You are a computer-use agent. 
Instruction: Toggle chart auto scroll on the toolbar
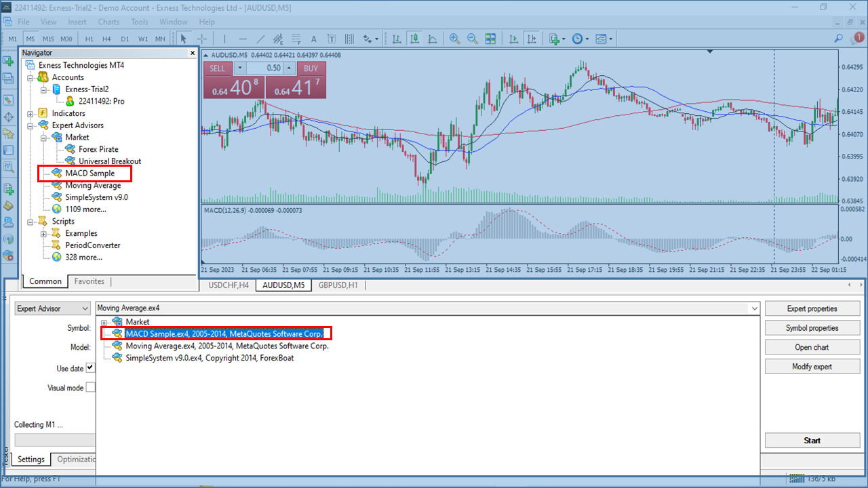tap(515, 39)
